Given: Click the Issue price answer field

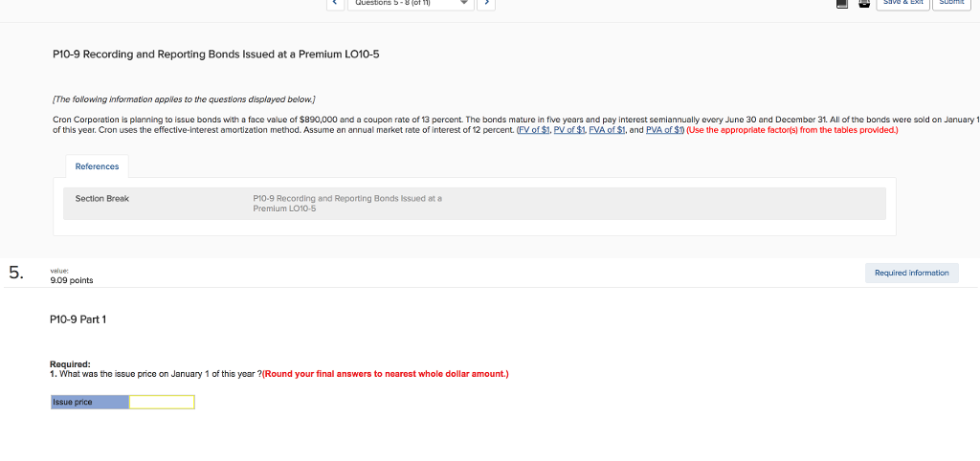Looking at the screenshot, I should point(162,403).
